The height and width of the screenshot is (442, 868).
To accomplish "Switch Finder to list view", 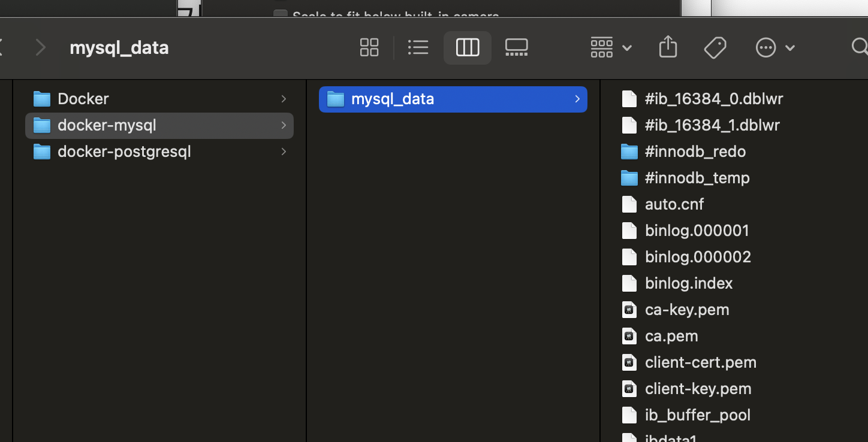I will tap(418, 47).
